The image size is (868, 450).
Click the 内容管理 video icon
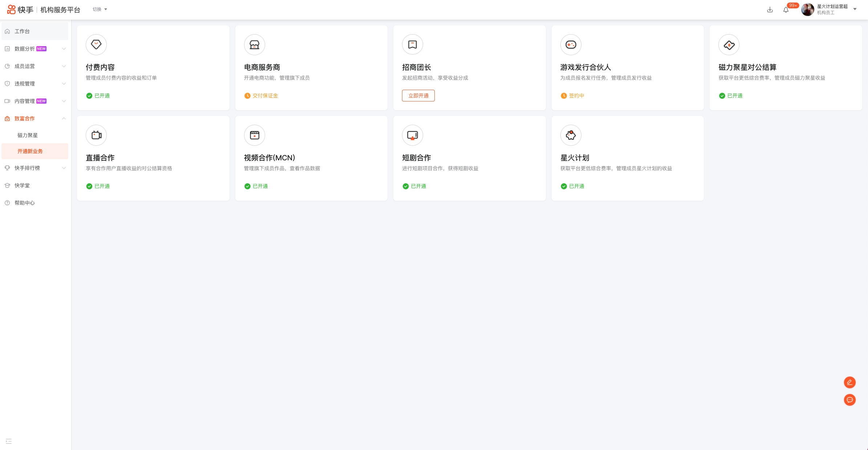tap(7, 101)
